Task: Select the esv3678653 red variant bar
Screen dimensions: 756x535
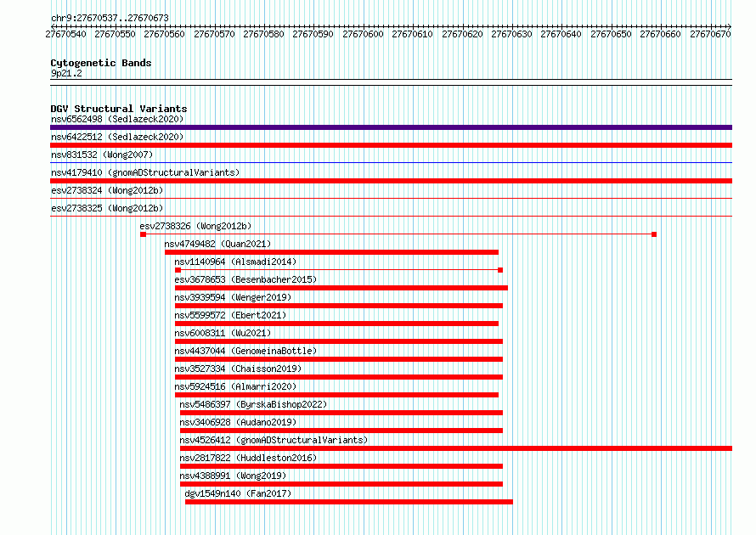Action: pyautogui.click(x=341, y=288)
